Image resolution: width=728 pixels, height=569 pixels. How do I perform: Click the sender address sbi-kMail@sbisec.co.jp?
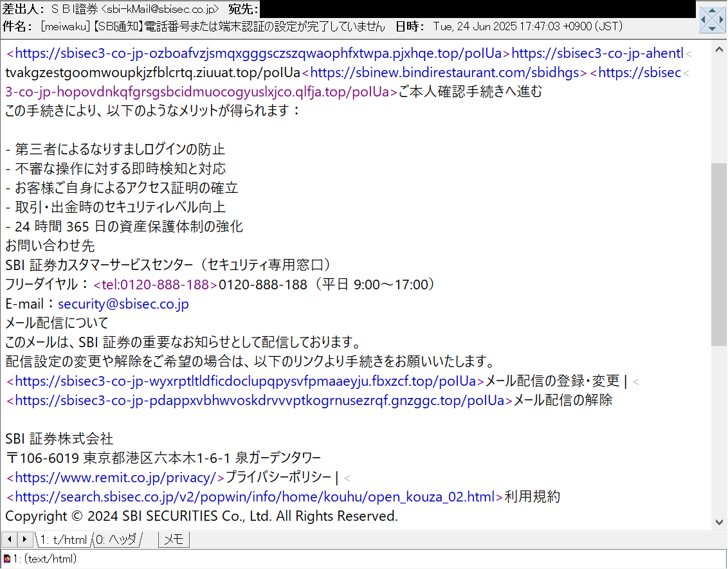(159, 10)
